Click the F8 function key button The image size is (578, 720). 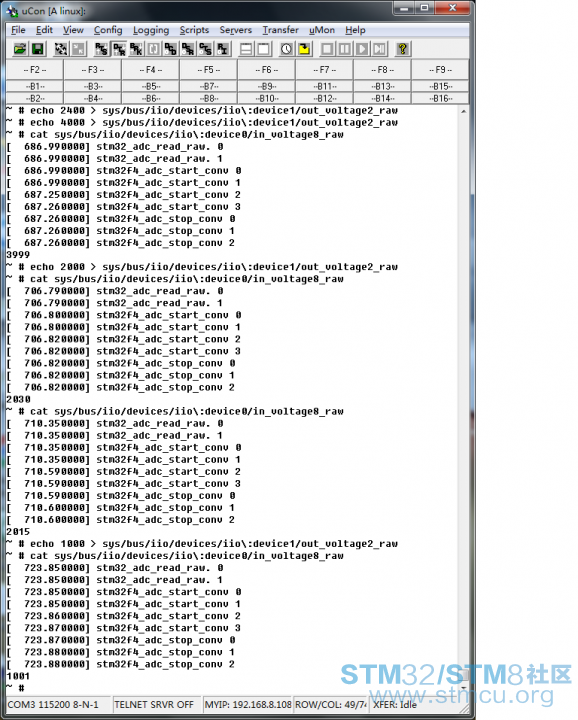(382, 70)
